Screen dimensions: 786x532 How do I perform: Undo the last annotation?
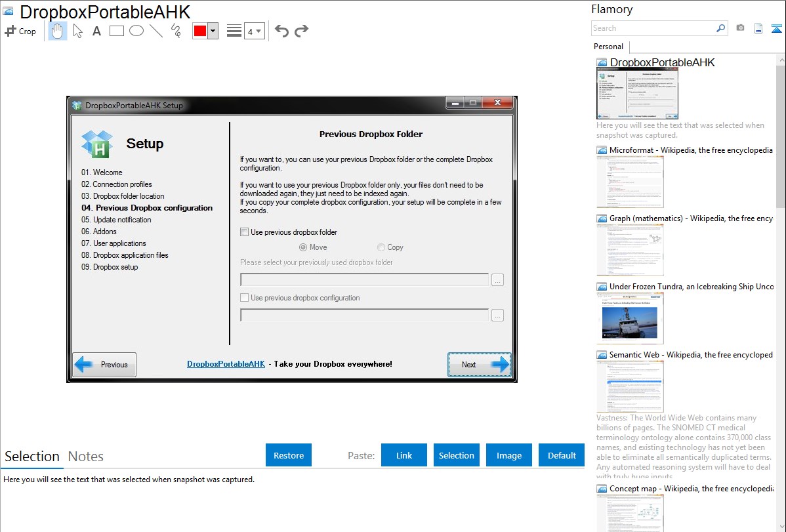point(281,31)
